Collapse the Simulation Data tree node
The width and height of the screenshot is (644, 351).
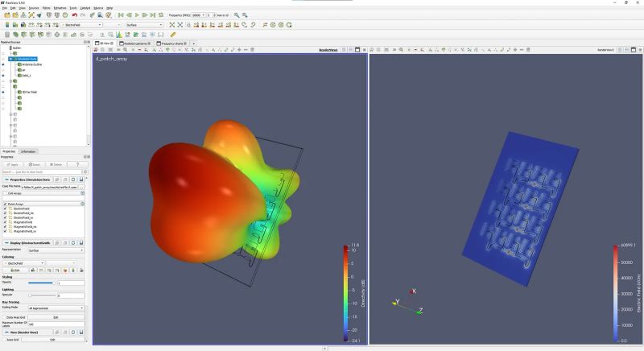(10, 59)
